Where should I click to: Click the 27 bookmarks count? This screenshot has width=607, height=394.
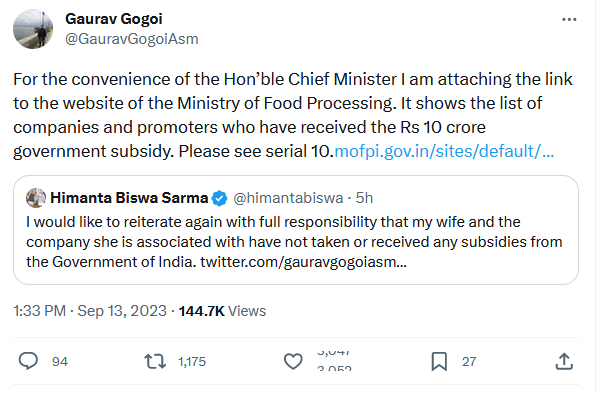pos(469,361)
